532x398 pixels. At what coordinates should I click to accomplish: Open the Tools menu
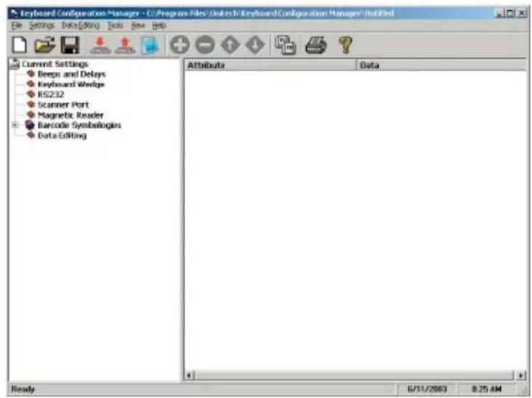[116, 25]
